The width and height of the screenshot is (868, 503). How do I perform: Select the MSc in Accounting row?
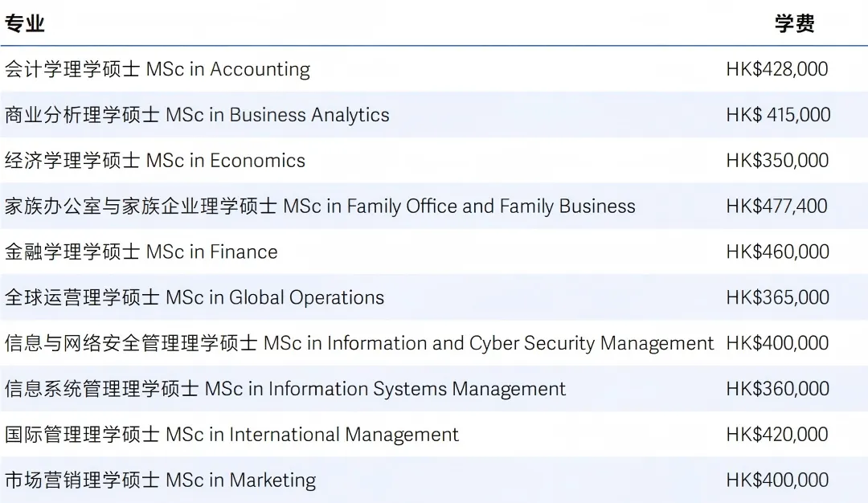click(434, 69)
